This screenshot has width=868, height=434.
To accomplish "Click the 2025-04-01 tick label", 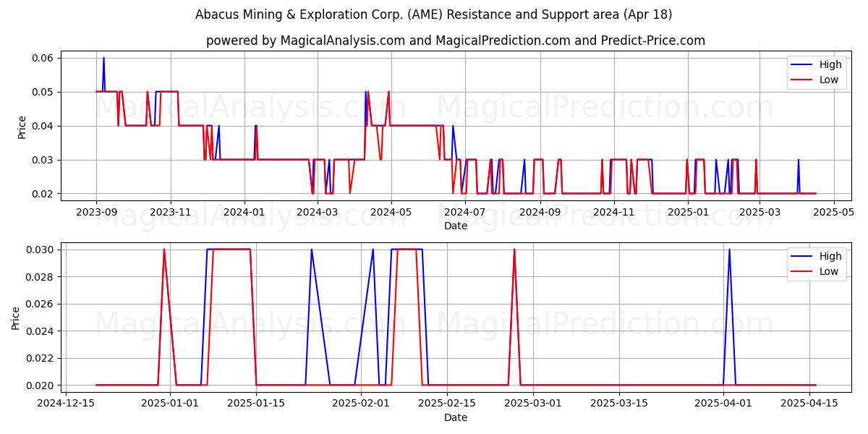I will click(x=723, y=404).
